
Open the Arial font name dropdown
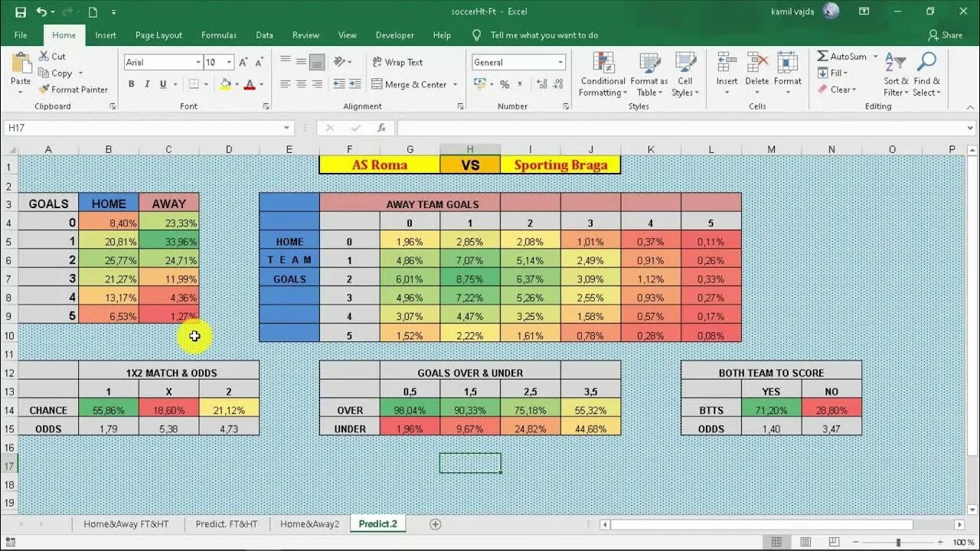click(198, 63)
